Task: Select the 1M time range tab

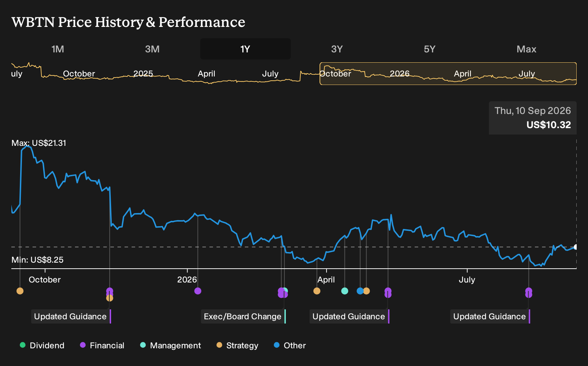Action: (58, 49)
